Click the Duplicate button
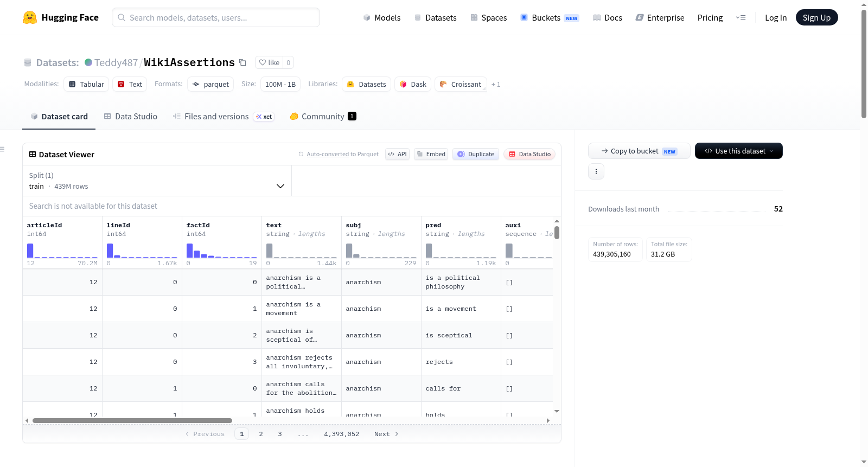This screenshot has width=868, height=467. (476, 154)
